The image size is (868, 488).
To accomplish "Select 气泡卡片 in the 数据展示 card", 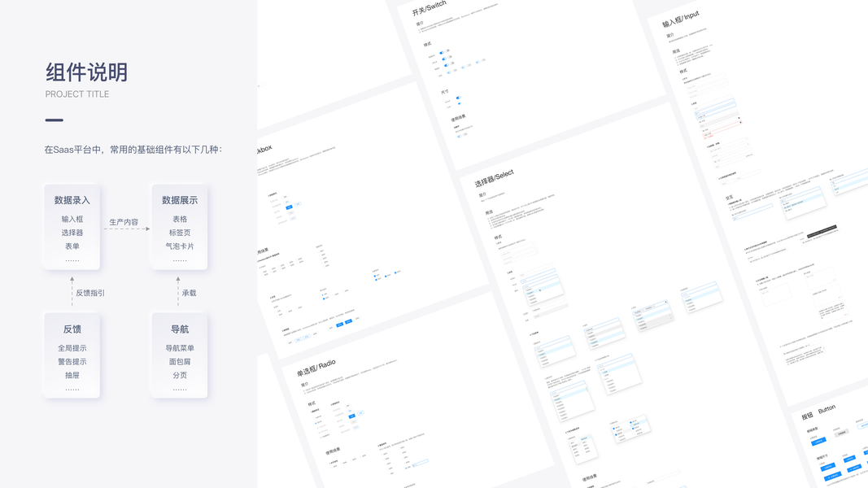I will tap(180, 246).
